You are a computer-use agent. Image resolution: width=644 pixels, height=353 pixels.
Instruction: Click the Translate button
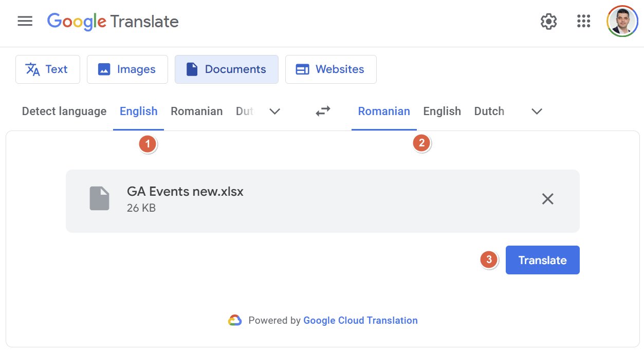(x=542, y=259)
